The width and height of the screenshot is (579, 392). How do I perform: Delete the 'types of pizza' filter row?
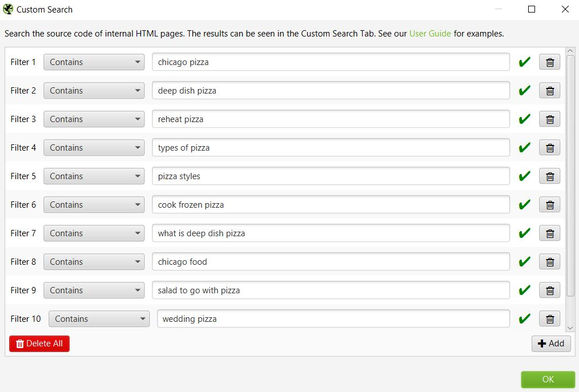(x=549, y=148)
